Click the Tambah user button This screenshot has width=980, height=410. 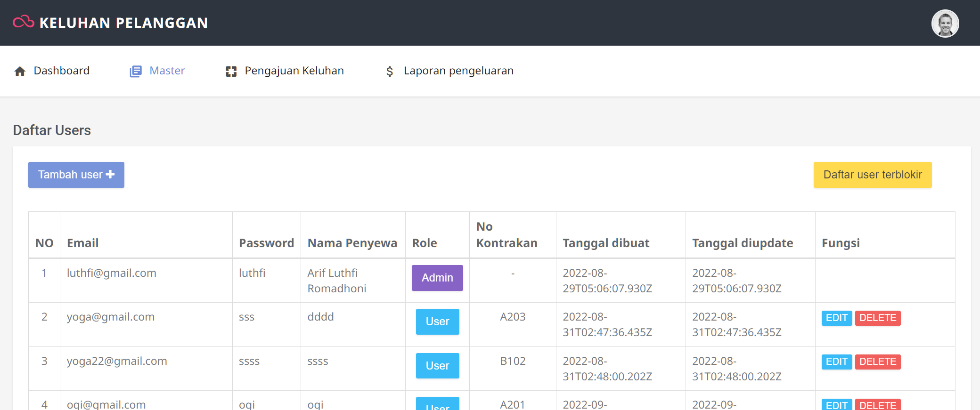click(x=76, y=175)
